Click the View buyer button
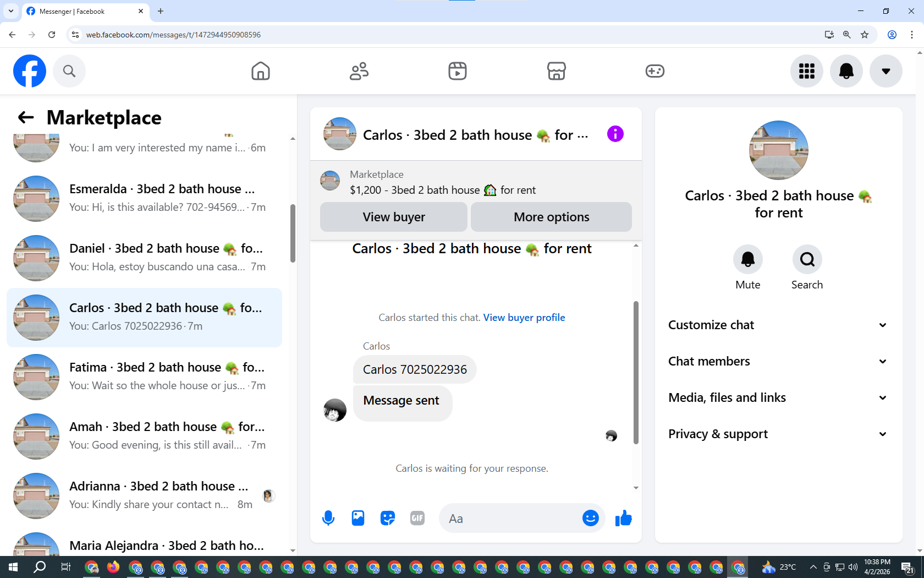Screen dimensions: 924x578 (x=394, y=217)
